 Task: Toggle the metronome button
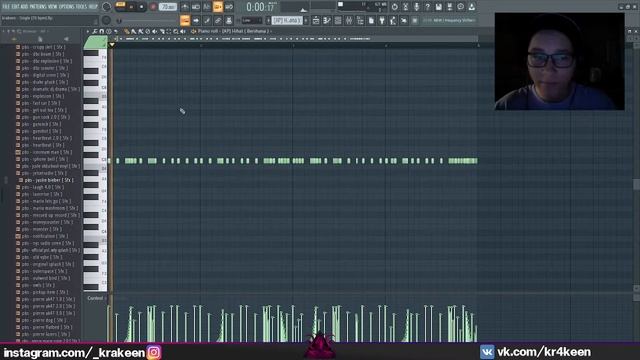(185, 7)
